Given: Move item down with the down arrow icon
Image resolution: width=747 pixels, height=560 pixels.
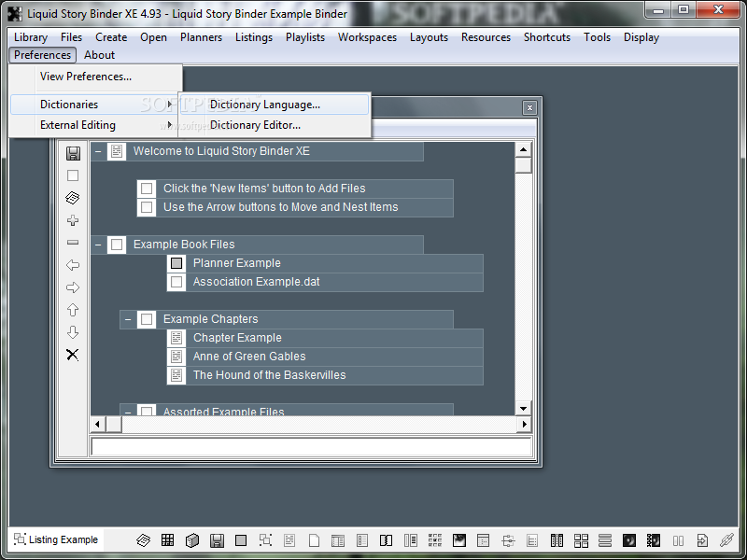Looking at the screenshot, I should (73, 332).
